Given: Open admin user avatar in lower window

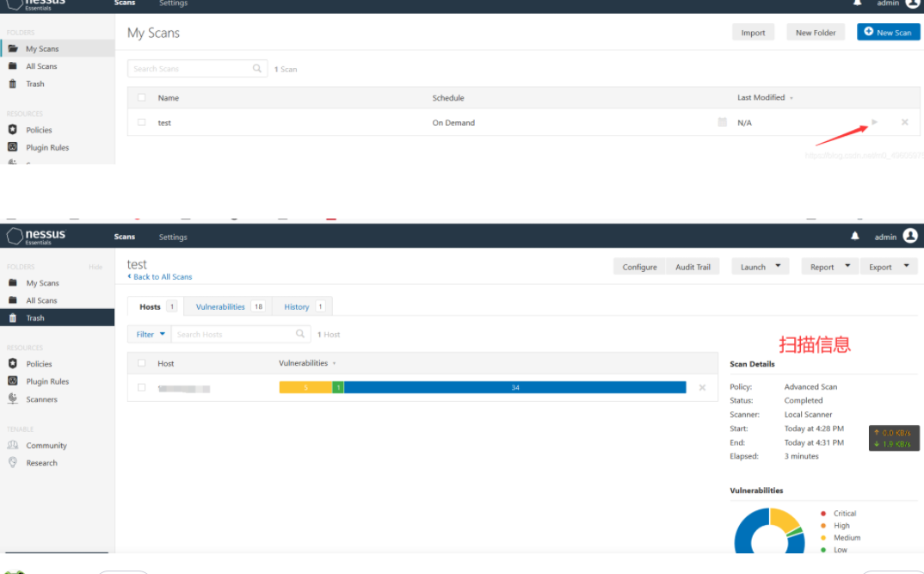Looking at the screenshot, I should (x=910, y=236).
